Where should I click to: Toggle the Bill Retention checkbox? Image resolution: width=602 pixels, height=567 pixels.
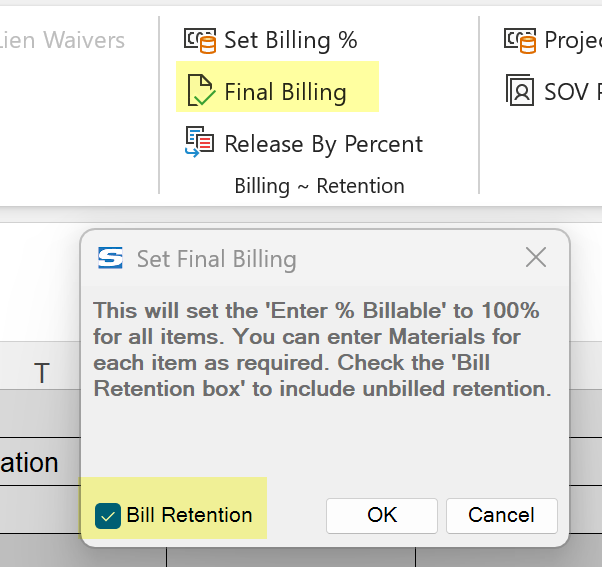coord(108,516)
